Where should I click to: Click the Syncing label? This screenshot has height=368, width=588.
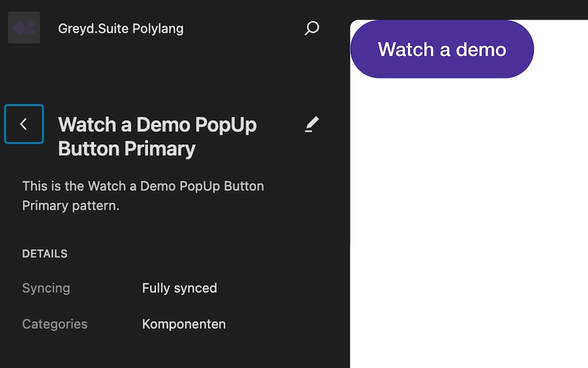(x=46, y=288)
